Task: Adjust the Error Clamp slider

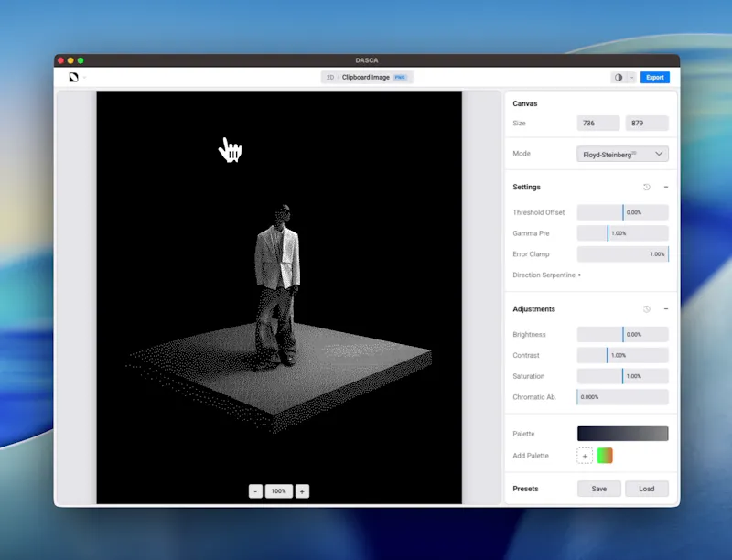Action: tap(622, 254)
